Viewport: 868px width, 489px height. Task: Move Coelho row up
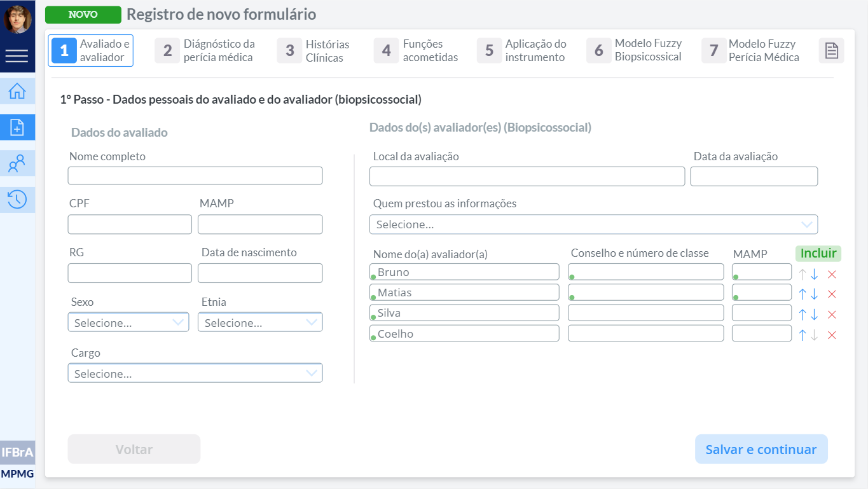coord(803,335)
